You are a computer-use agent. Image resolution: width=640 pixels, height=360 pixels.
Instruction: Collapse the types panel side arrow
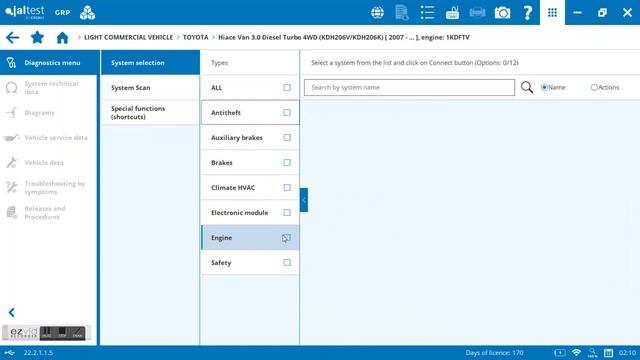(304, 200)
